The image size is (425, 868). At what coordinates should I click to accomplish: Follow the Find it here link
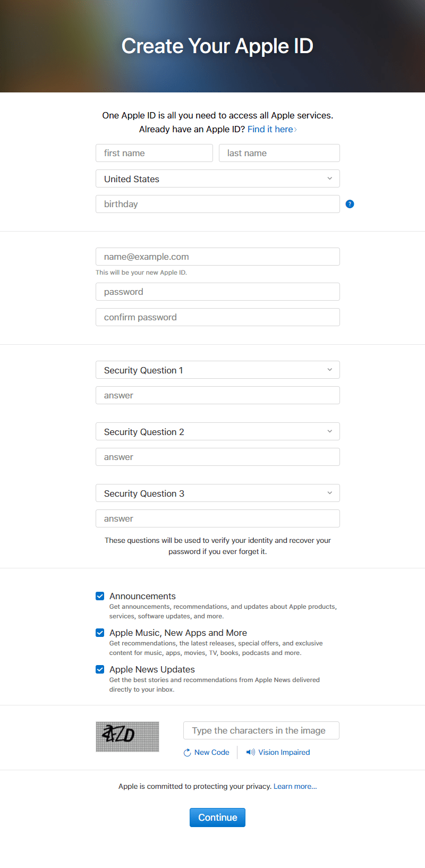[271, 129]
